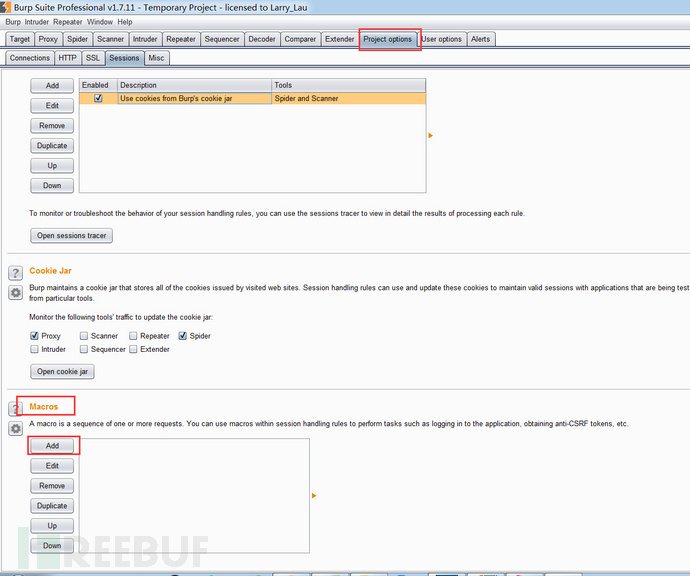Click the Burp Suite app icon in the title bar
Screen dimensions: 690x576
pyautogui.click(x=6, y=7)
